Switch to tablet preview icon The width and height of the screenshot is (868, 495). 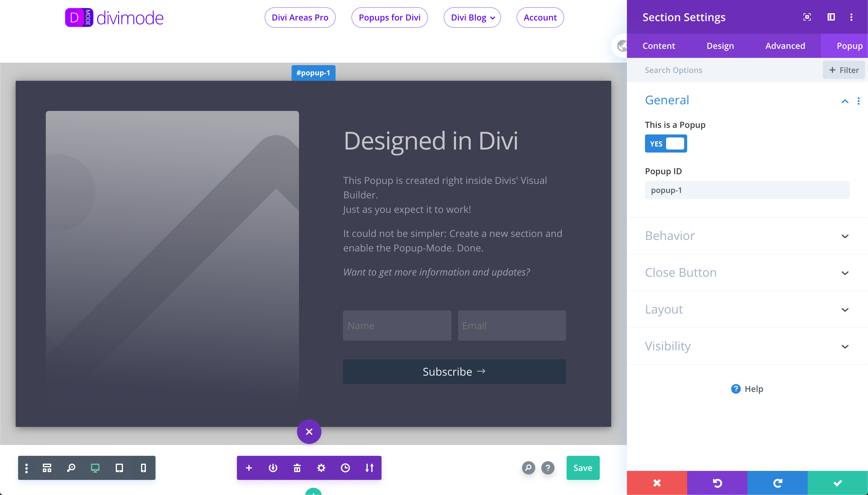[x=119, y=468]
